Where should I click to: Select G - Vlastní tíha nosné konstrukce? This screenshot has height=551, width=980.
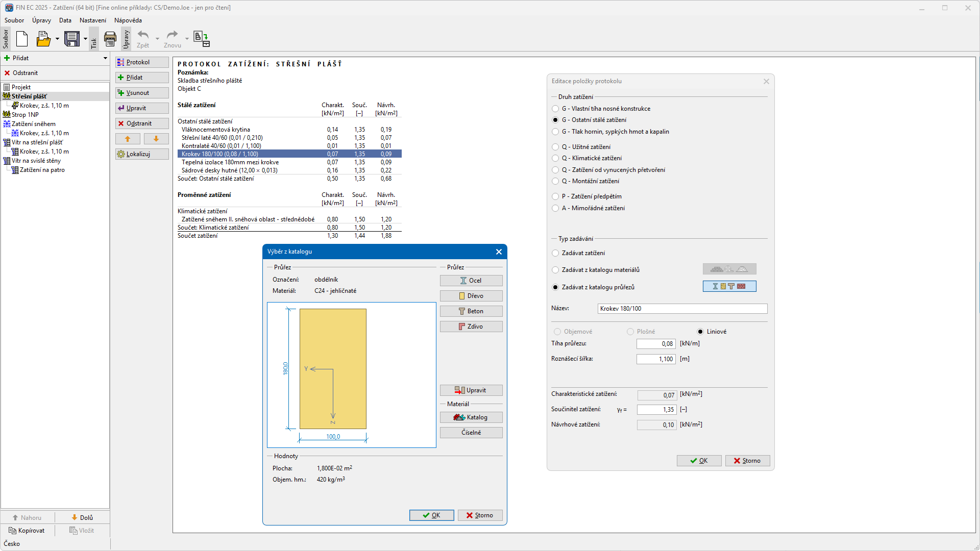point(555,109)
